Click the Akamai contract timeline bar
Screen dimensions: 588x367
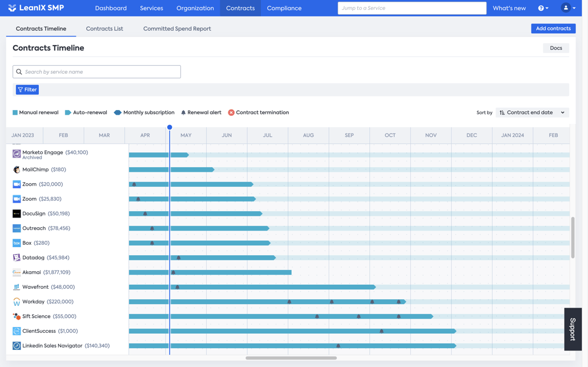pos(210,272)
